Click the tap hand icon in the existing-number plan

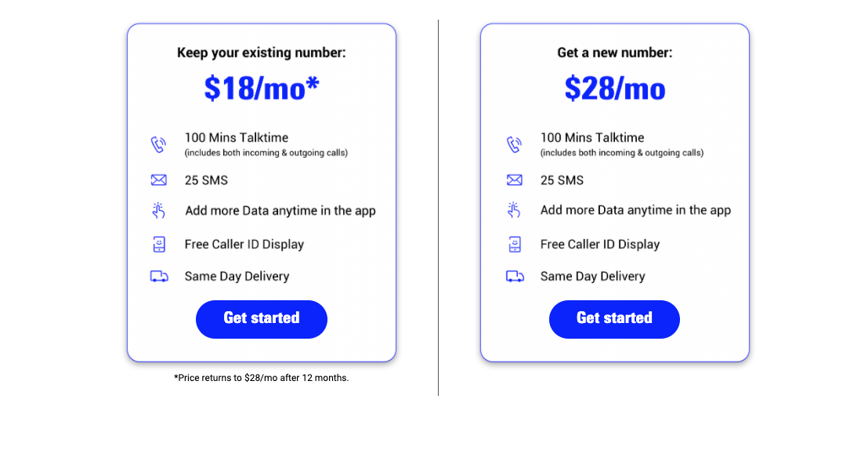tap(159, 210)
